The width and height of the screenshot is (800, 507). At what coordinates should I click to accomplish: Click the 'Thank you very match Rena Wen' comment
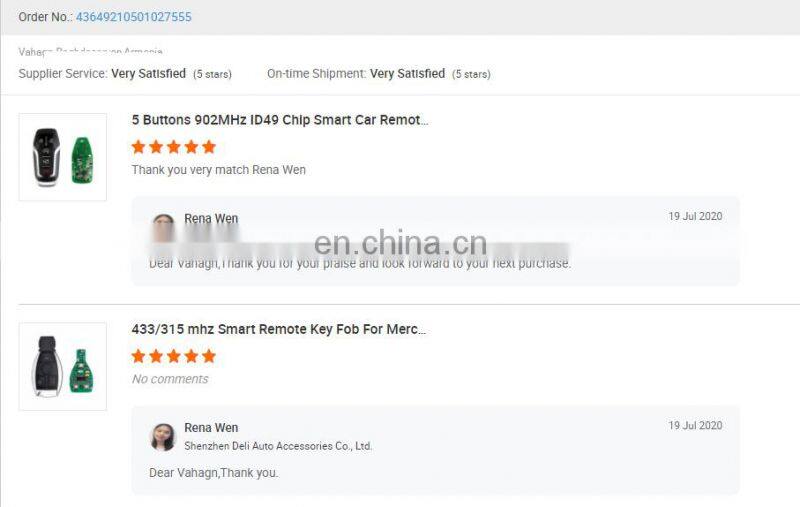point(218,170)
